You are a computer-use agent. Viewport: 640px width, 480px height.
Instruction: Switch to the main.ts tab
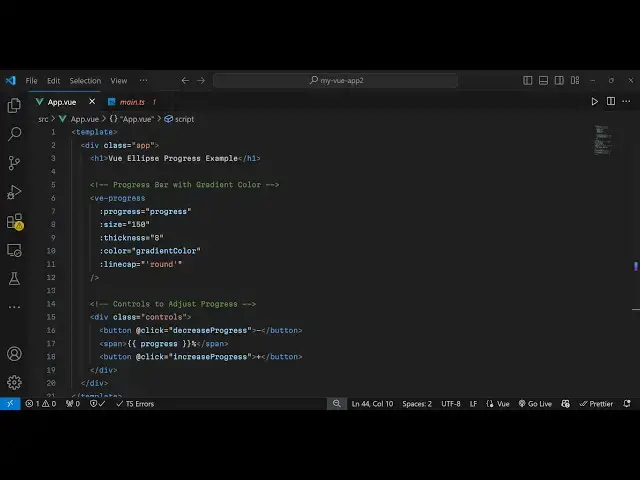coord(132,102)
